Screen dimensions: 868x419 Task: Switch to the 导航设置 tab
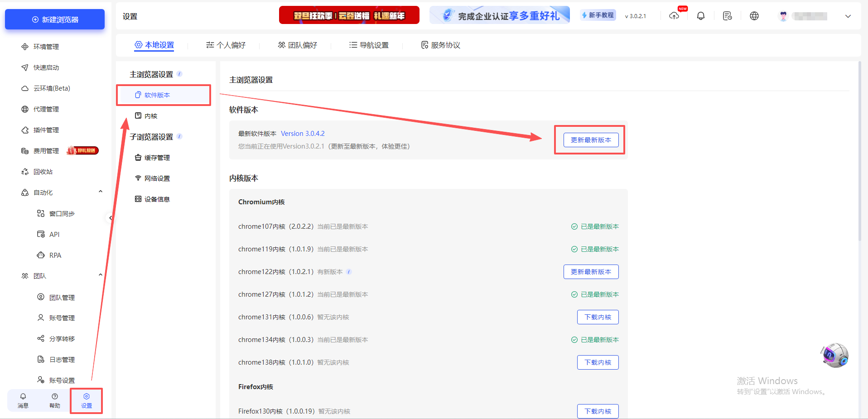370,45
